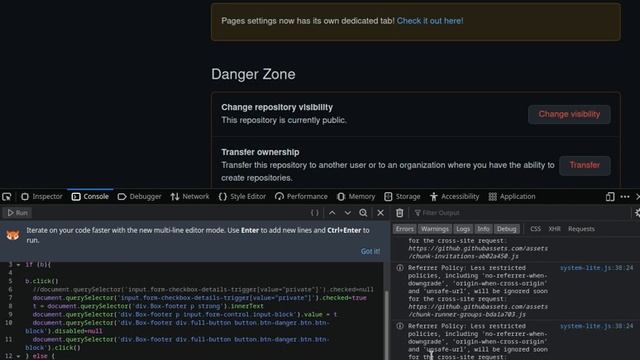Image resolution: width=640 pixels, height=360 pixels.
Task: Open the Inspector tab
Action: coord(42,197)
